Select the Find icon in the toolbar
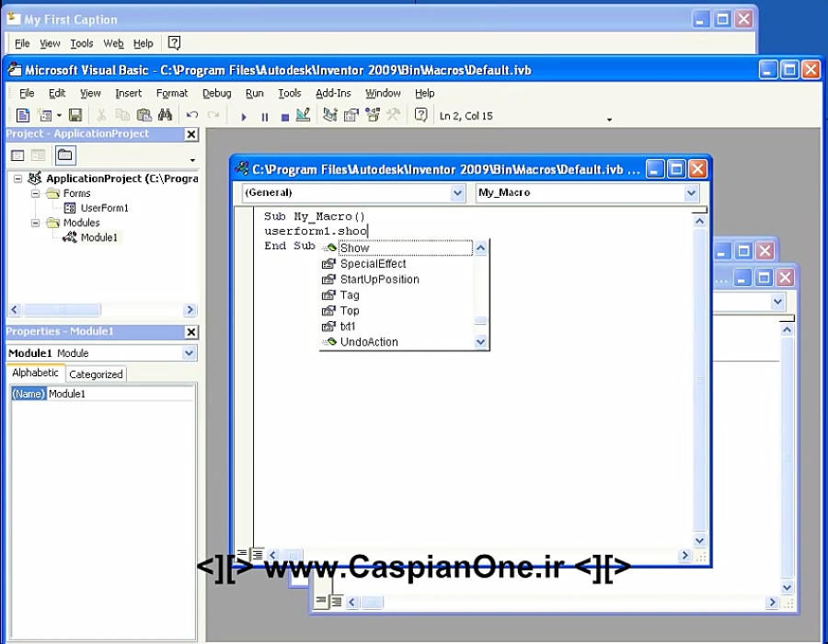Viewport: 828px width, 644px height. point(165,114)
